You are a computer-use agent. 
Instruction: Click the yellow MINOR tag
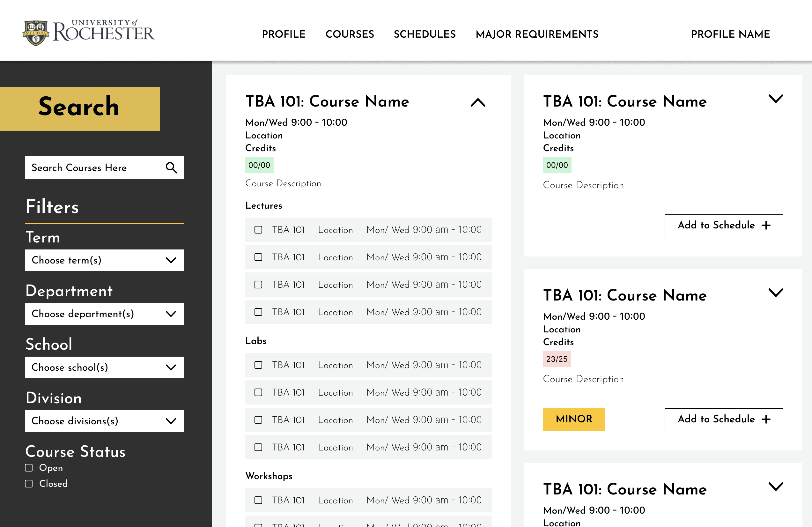tap(573, 419)
